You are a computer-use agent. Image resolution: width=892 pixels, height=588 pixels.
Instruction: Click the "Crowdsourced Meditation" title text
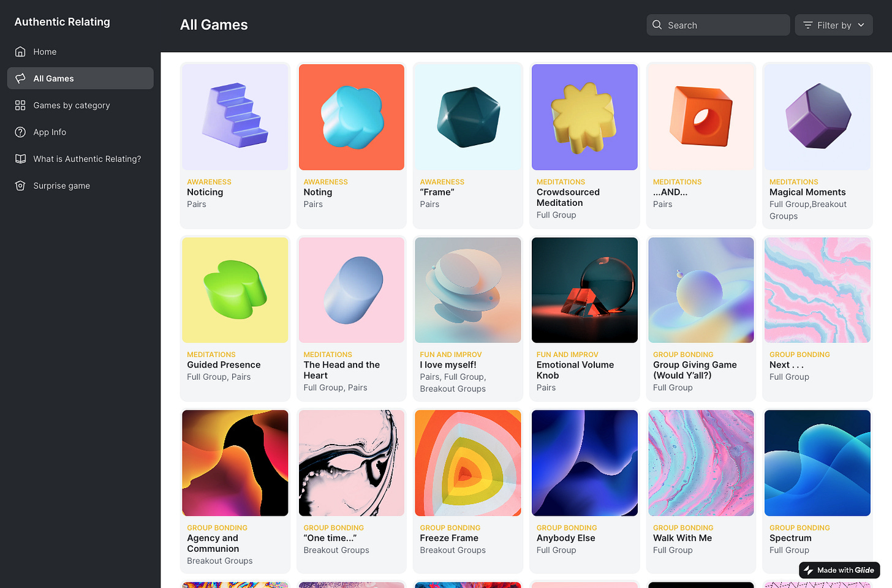click(568, 197)
